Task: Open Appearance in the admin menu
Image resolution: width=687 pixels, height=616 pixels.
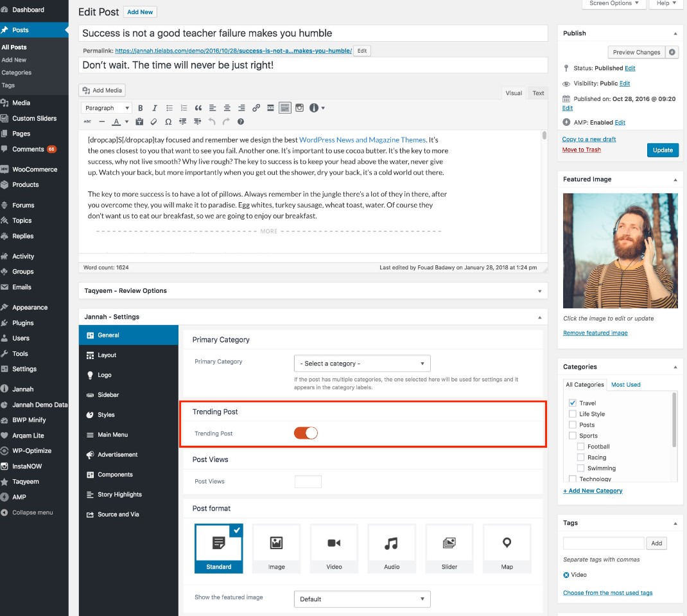Action: (34, 307)
